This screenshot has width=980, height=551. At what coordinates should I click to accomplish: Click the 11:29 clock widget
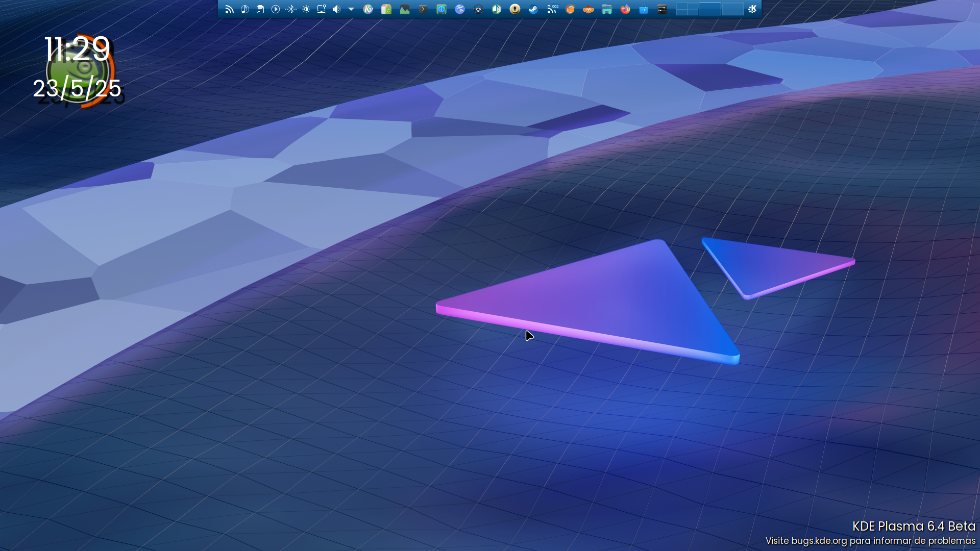(77, 49)
